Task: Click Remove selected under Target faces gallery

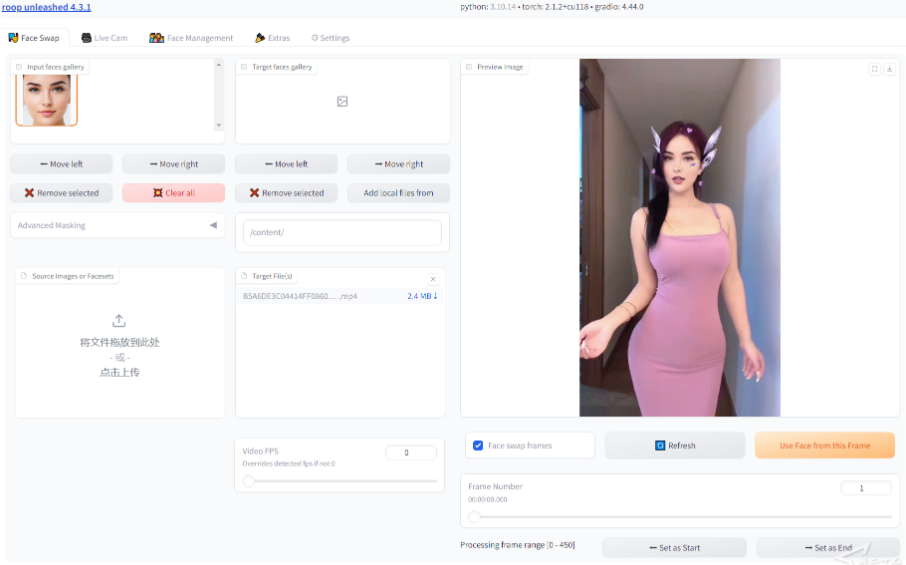Action: tap(286, 193)
